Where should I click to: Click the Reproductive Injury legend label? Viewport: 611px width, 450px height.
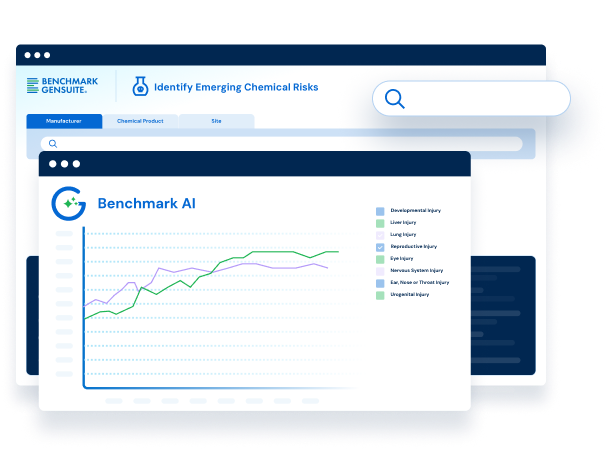click(x=413, y=246)
